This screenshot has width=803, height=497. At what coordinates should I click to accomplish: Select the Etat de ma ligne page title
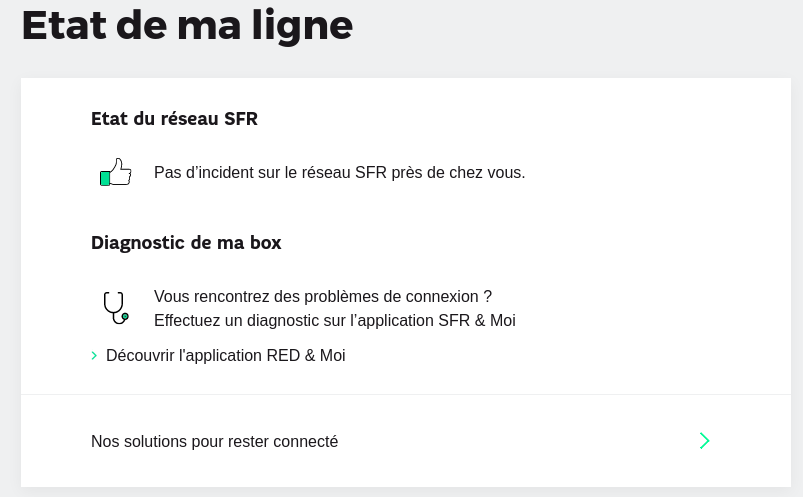[x=187, y=26]
